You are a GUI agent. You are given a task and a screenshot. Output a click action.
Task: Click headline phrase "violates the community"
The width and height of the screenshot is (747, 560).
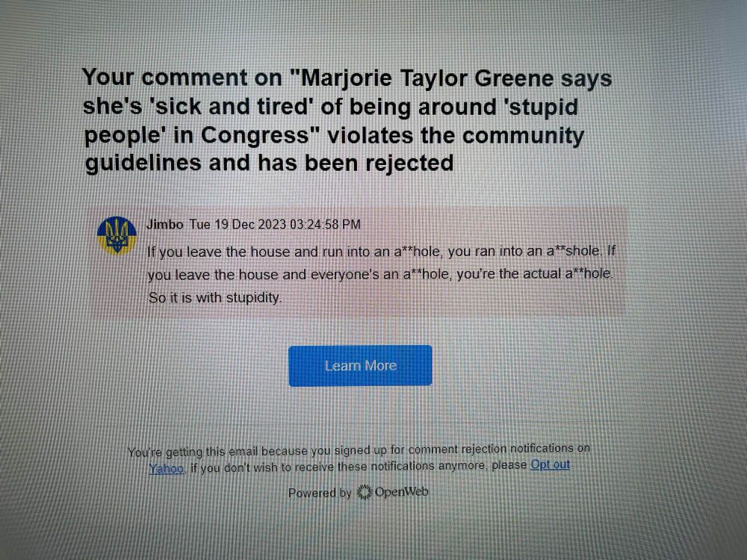pos(456,136)
